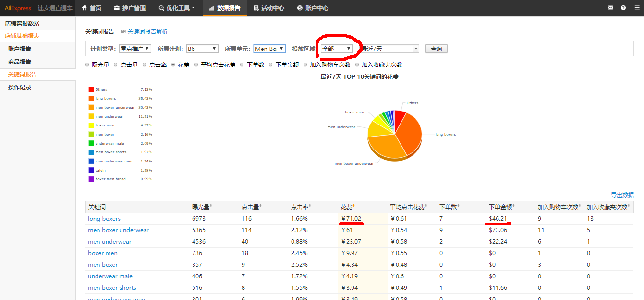Click the video icon beside 关键词报告解析

click(x=123, y=32)
